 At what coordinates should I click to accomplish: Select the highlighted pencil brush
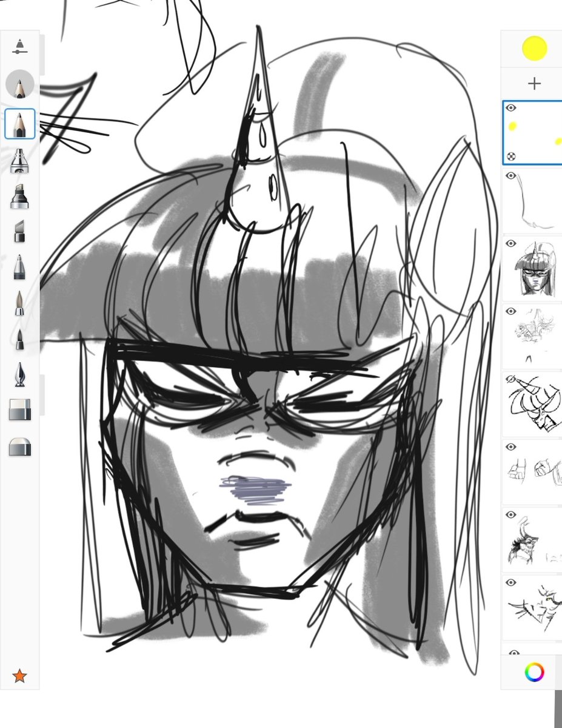click(20, 124)
